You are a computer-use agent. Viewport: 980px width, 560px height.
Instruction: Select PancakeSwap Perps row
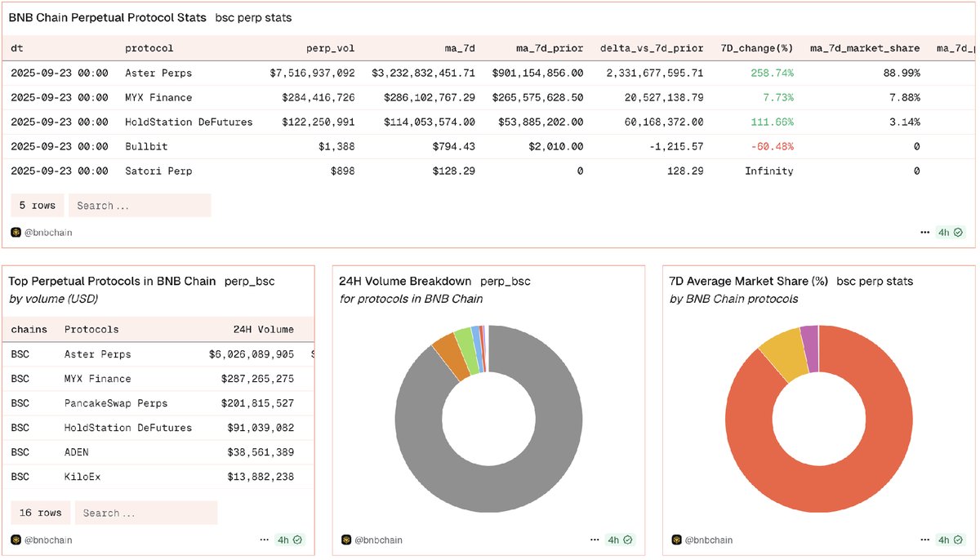tap(158, 403)
